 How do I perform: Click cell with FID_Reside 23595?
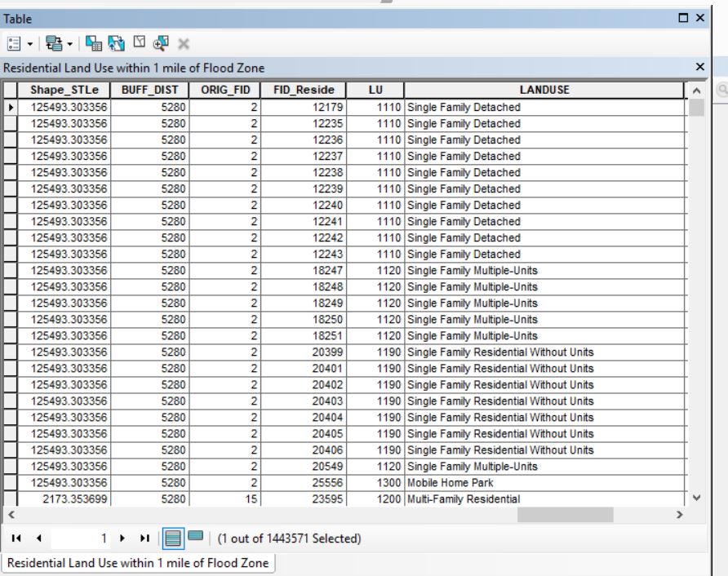tap(304, 499)
